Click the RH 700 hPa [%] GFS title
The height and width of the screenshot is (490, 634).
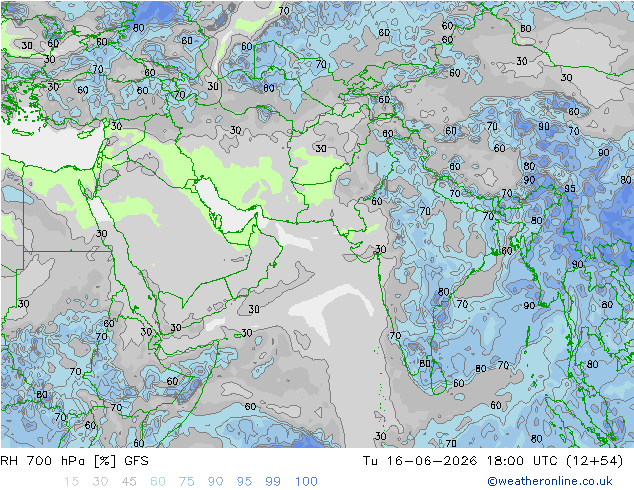(74, 461)
